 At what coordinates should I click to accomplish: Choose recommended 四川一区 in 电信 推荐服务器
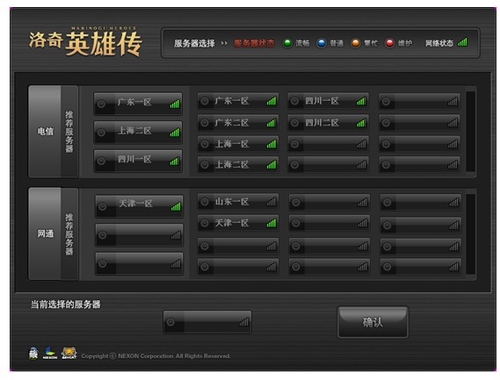tap(138, 161)
